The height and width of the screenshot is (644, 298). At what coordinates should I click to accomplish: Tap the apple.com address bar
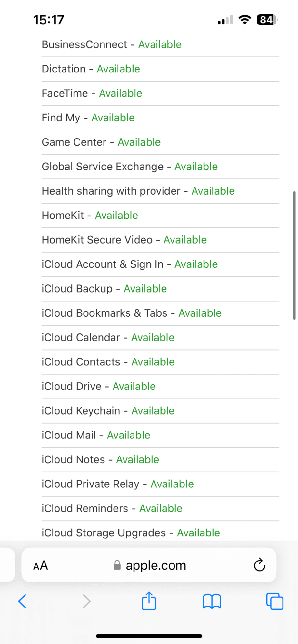pyautogui.click(x=156, y=565)
